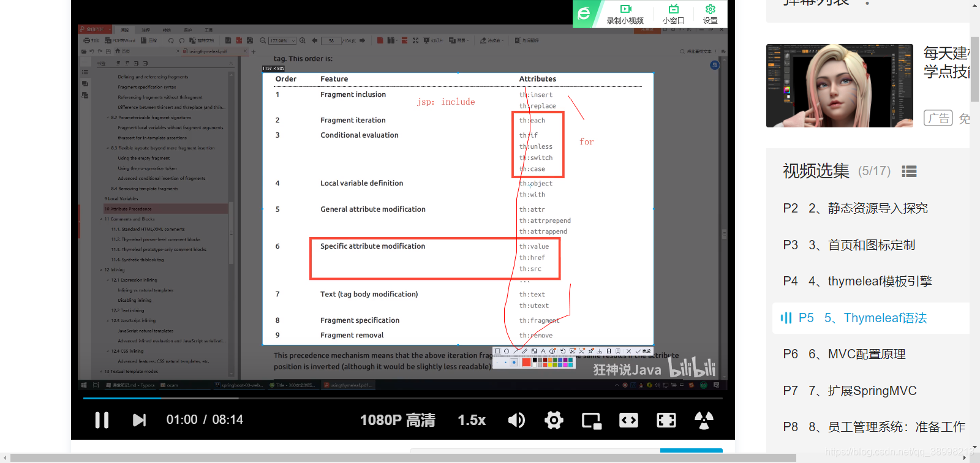Select the rectangle annotation tool
The image size is (980, 463).
[497, 352]
